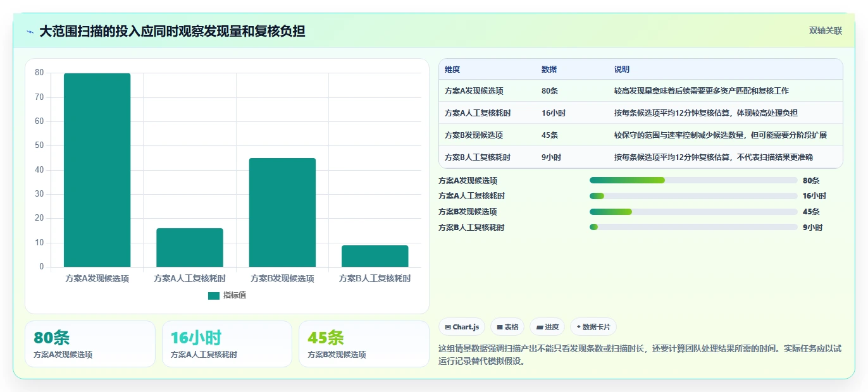Select the Chart.js tag
This screenshot has width=868, height=392.
pos(462,327)
